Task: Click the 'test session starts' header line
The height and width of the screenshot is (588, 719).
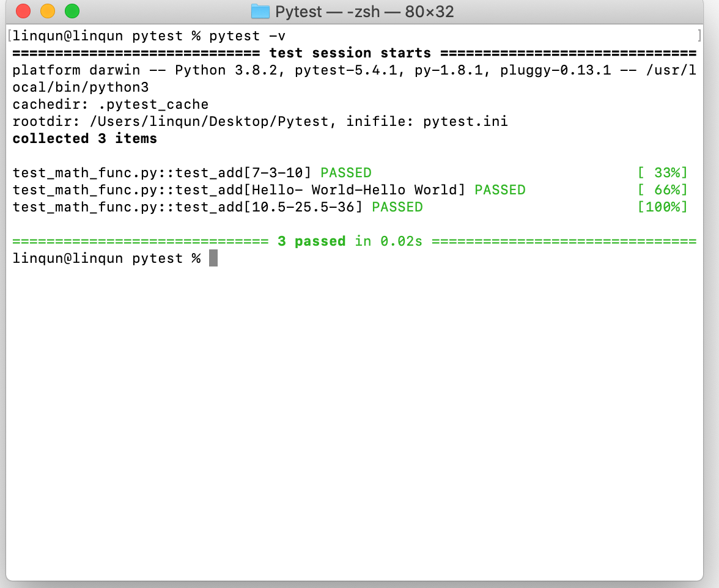Action: pos(350,53)
